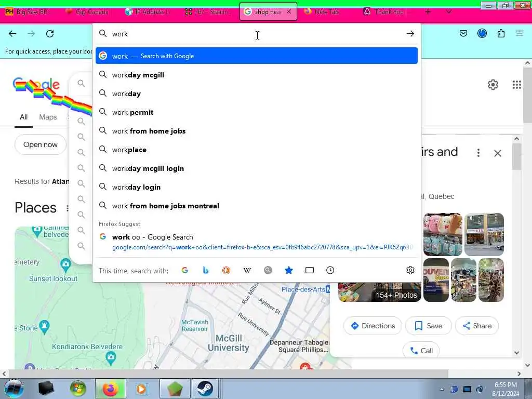Close the place details panel
The image size is (532, 399).
(497, 153)
